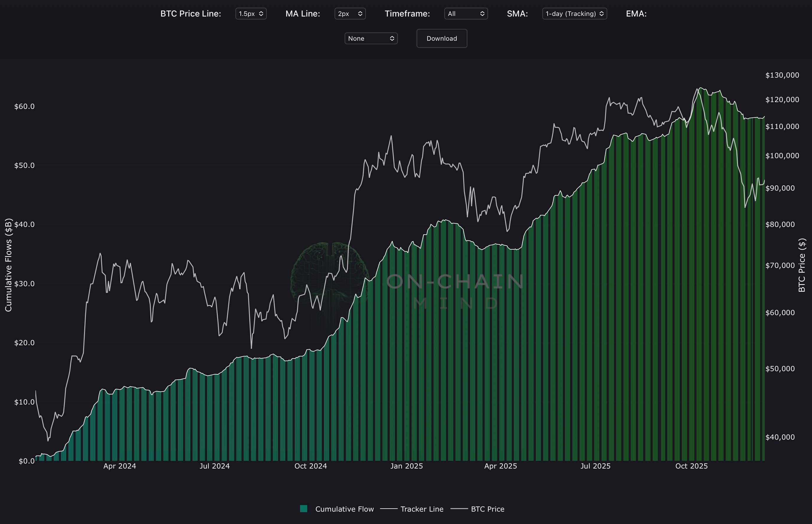Toggle the Cumulative Flow legend label

344,509
